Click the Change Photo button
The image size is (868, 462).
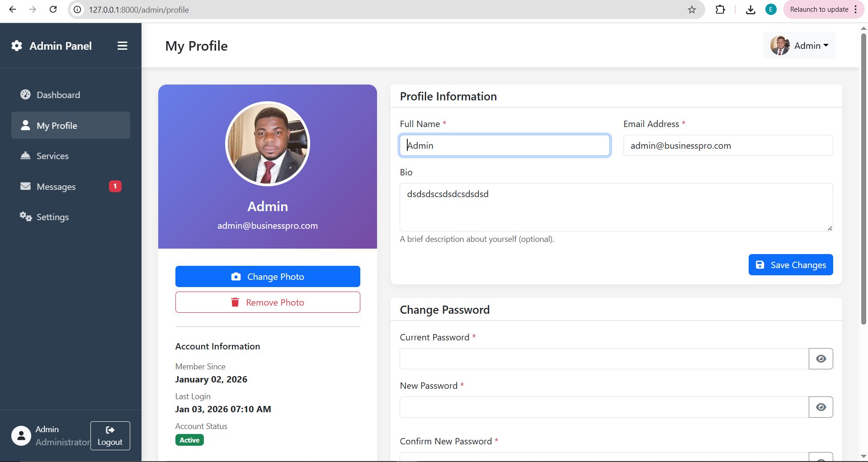pyautogui.click(x=268, y=277)
